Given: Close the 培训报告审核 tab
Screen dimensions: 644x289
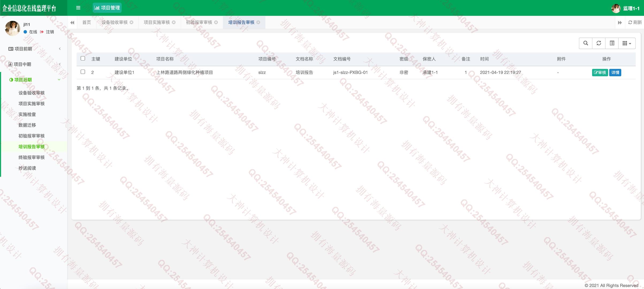Looking at the screenshot, I should (x=258, y=22).
